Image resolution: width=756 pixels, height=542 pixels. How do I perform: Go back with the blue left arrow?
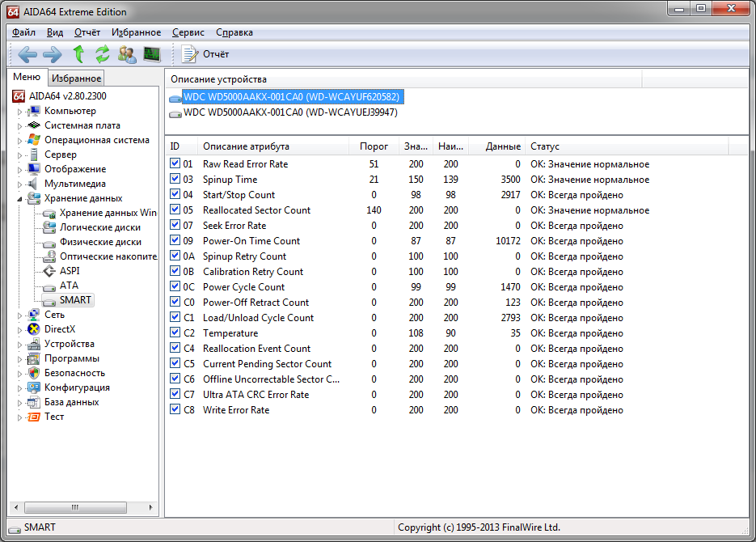27,54
